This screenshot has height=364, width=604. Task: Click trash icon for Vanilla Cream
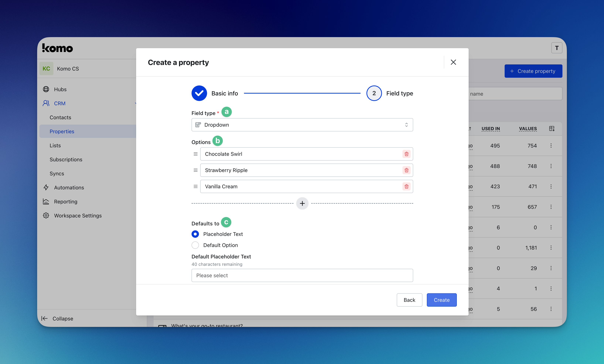[406, 186]
